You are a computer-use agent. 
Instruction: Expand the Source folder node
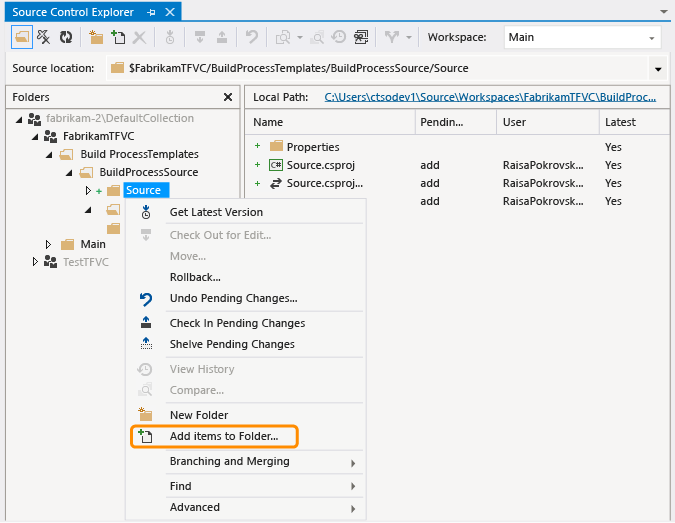[88, 190]
